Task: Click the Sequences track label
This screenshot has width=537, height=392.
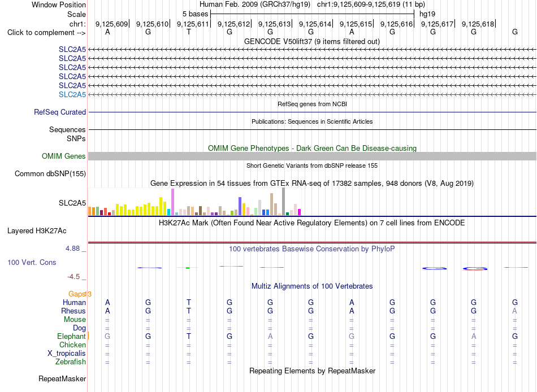Action: click(67, 130)
